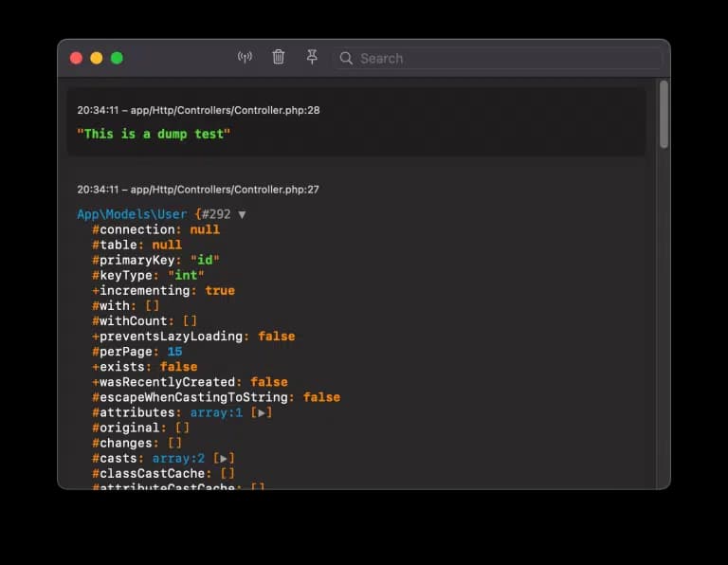Screen dimensions: 728x565
Task: Click the #changes: [] property
Action: tap(136, 444)
